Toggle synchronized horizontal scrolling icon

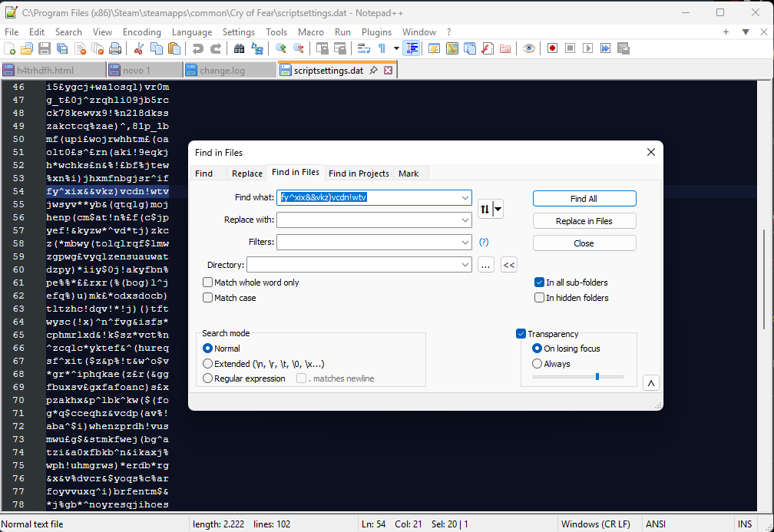pos(340,48)
